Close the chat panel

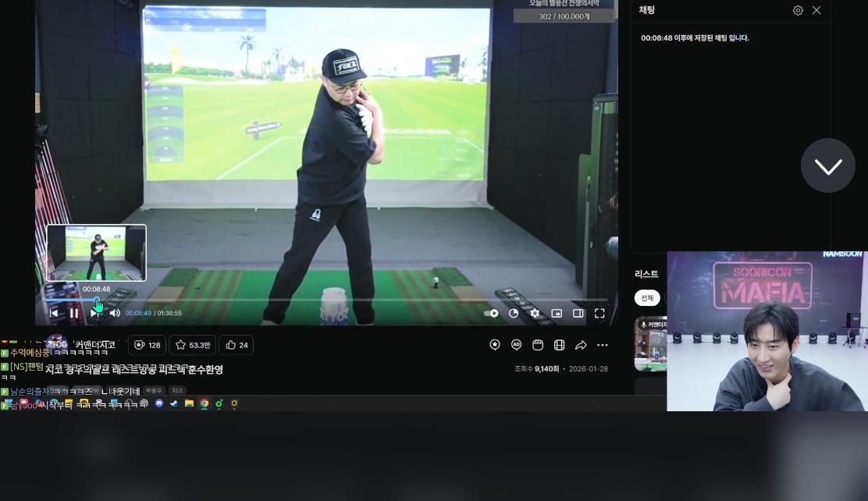816,10
